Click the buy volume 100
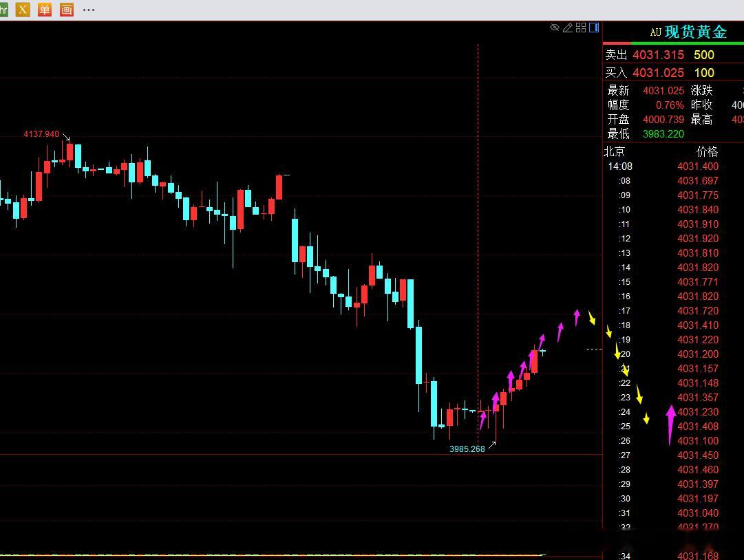This screenshot has width=744, height=560. [x=704, y=73]
